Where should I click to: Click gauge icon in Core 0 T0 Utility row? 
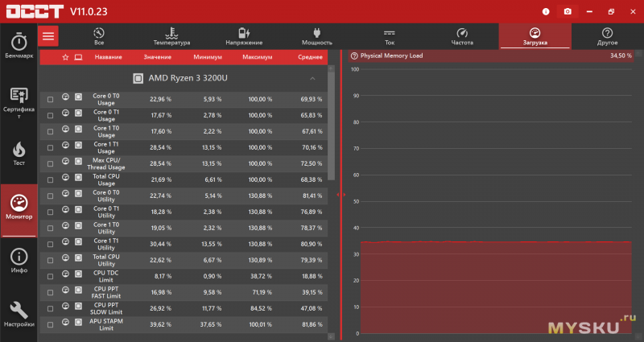tap(65, 193)
